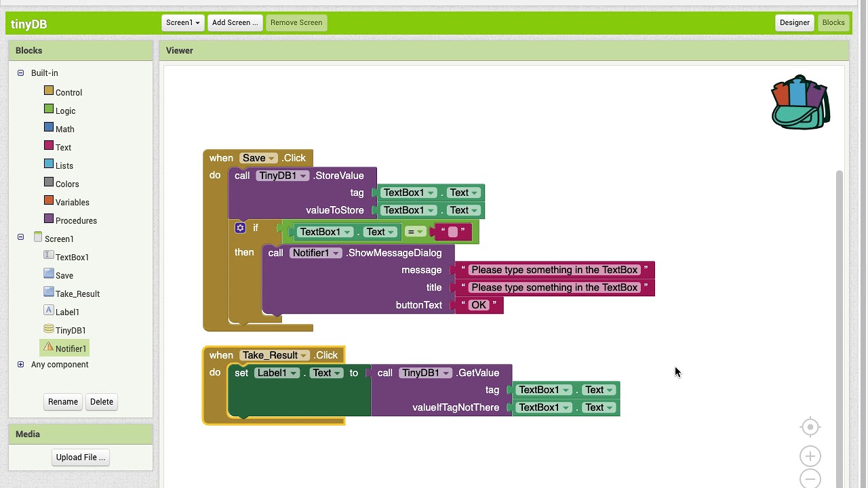Select the Take_Result component icon
This screenshot has width=868, height=488.
click(x=49, y=291)
